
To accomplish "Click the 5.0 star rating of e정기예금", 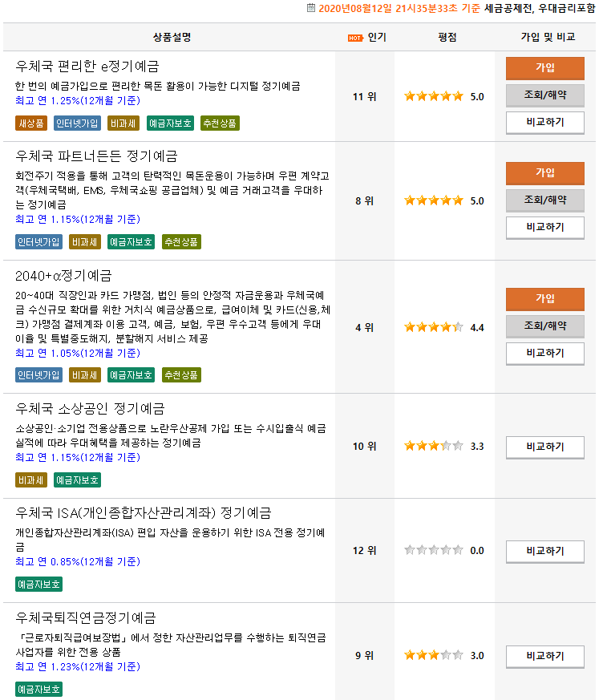I will pos(433,96).
